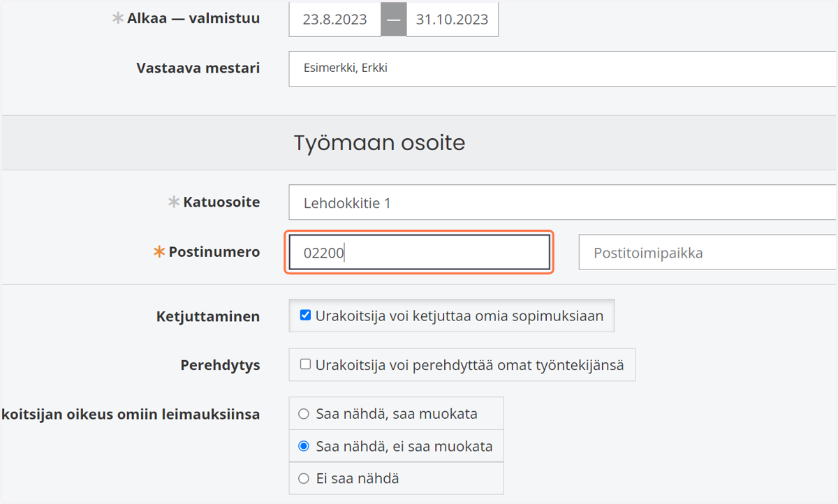Image resolution: width=838 pixels, height=504 pixels.
Task: Check Urakoitsija voi perehdyttää omat työntekijänsä
Action: coord(305,364)
